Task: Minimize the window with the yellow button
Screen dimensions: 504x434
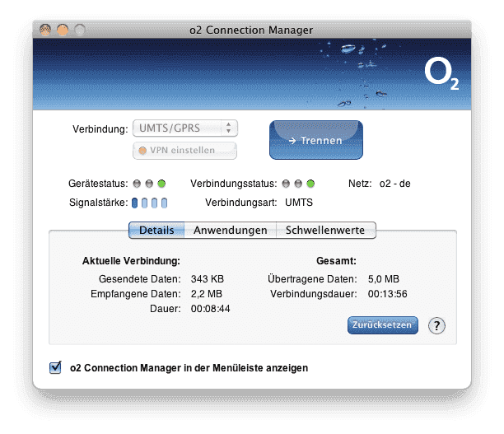Action: [63, 30]
